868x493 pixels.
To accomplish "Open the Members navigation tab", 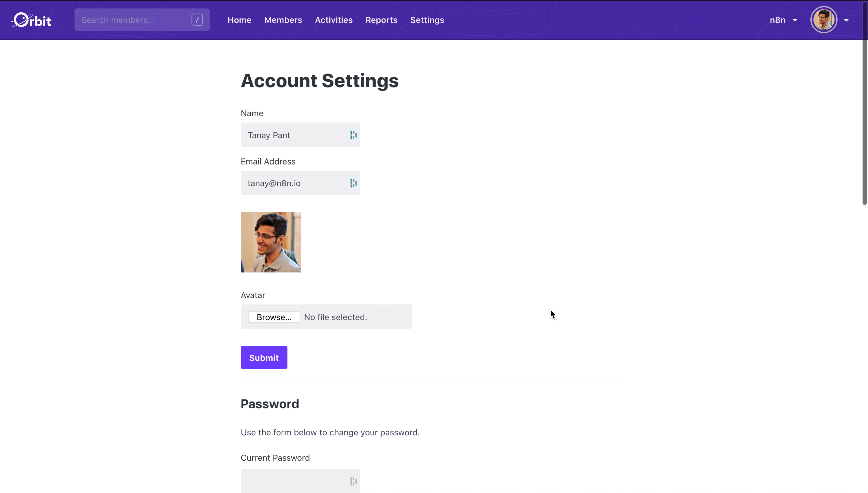I will tap(283, 20).
